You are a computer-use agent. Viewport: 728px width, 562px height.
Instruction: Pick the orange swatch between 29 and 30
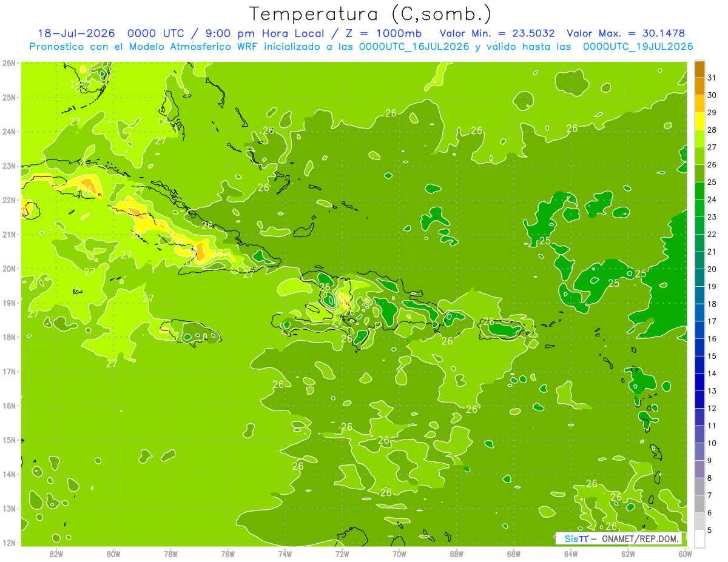click(699, 104)
